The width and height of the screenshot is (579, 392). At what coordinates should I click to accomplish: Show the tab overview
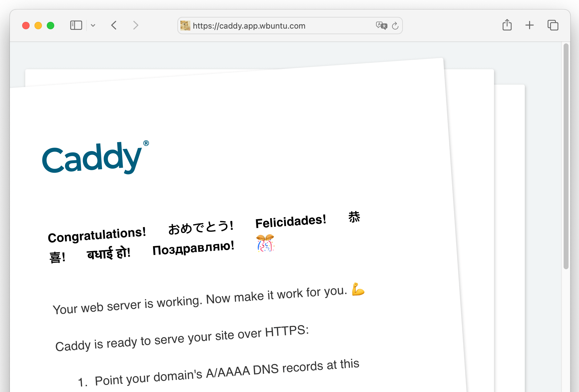click(x=553, y=25)
